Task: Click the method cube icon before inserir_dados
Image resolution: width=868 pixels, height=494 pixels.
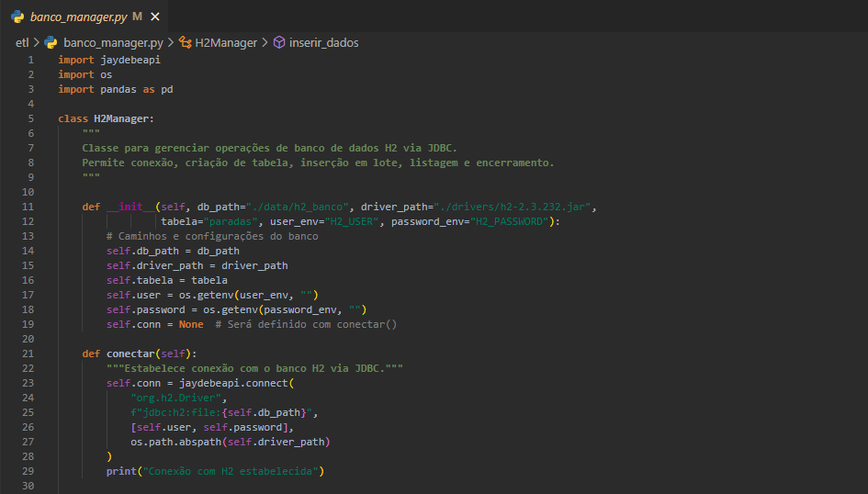Action: (279, 42)
